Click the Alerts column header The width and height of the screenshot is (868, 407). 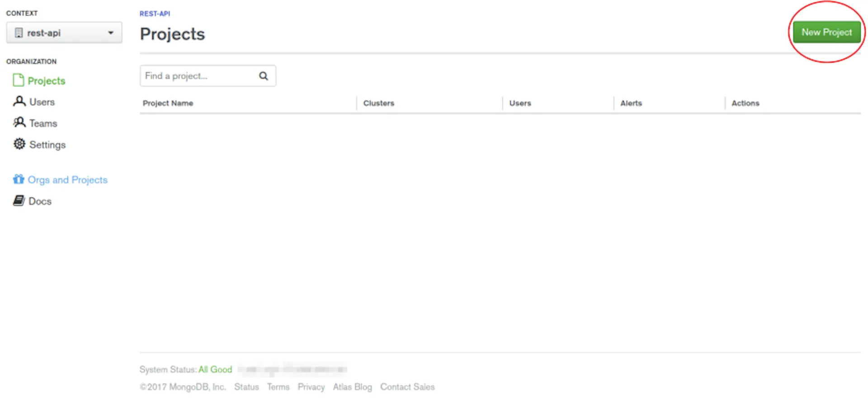tap(631, 103)
